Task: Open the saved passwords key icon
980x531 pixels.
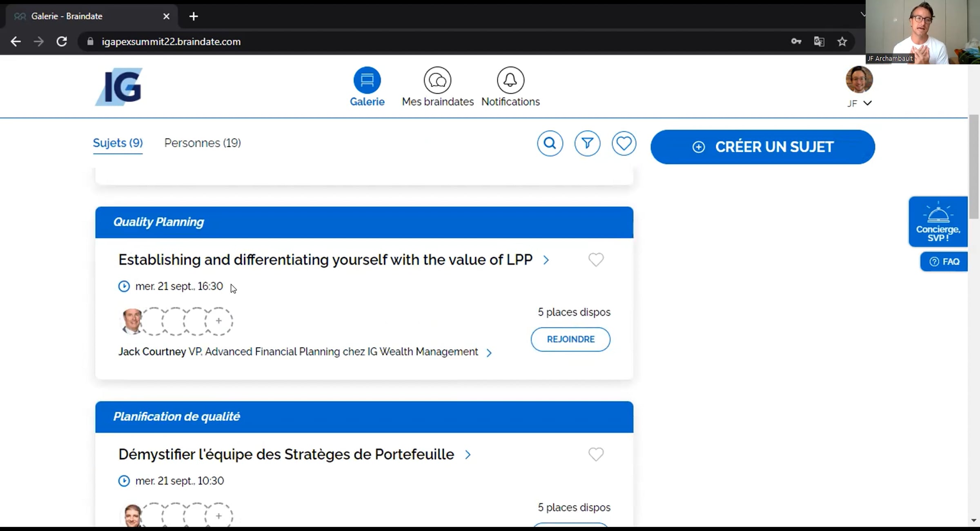Action: pyautogui.click(x=796, y=41)
